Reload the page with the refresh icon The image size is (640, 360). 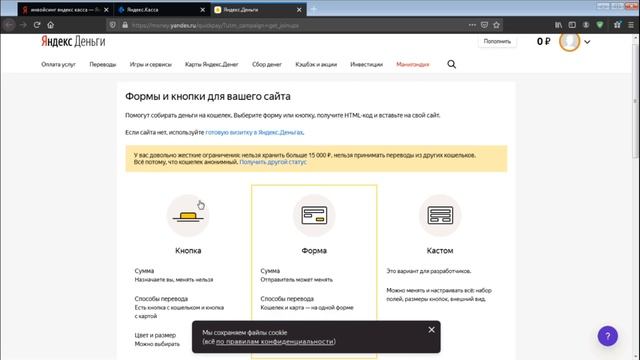pos(37,25)
